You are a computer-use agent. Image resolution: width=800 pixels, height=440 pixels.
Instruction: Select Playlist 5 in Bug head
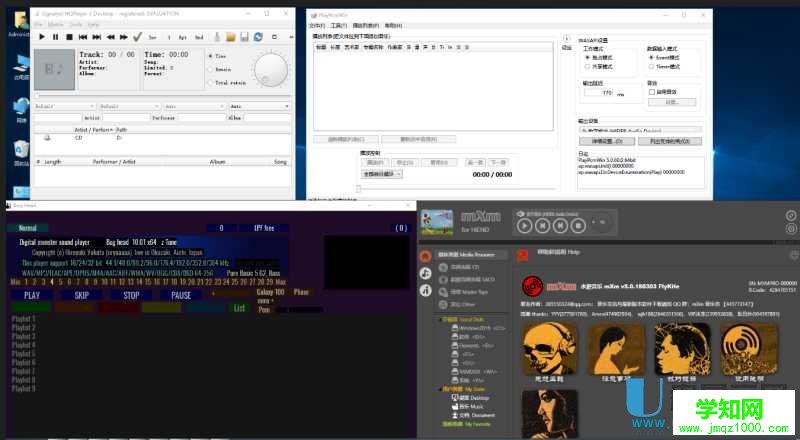click(x=23, y=354)
